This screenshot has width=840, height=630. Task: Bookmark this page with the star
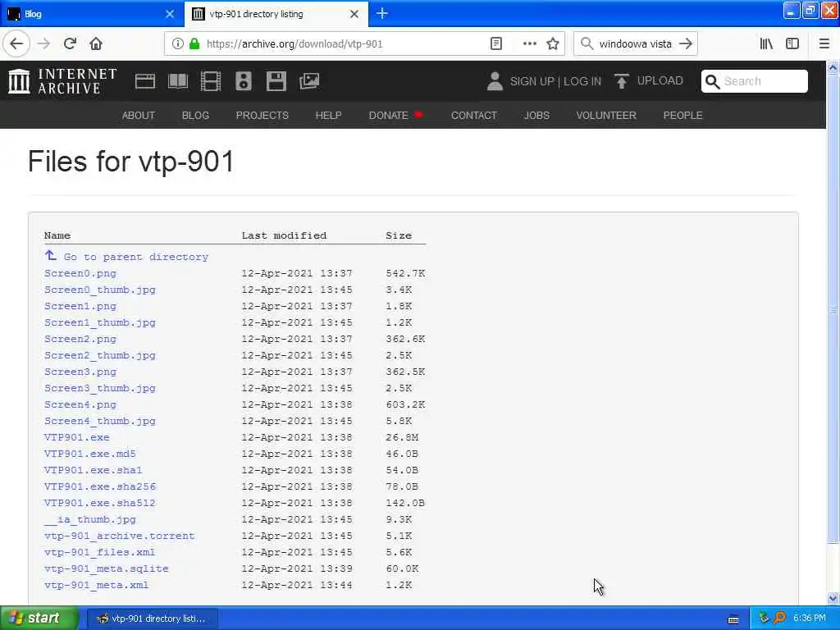pyautogui.click(x=553, y=44)
